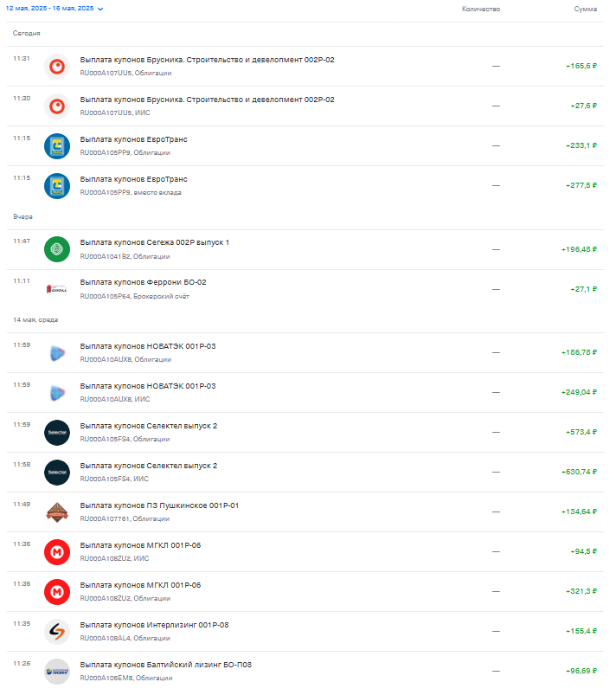Viewport: 616px width, 695px height.
Task: Click the amount +165,6 ₽
Action: click(x=581, y=66)
